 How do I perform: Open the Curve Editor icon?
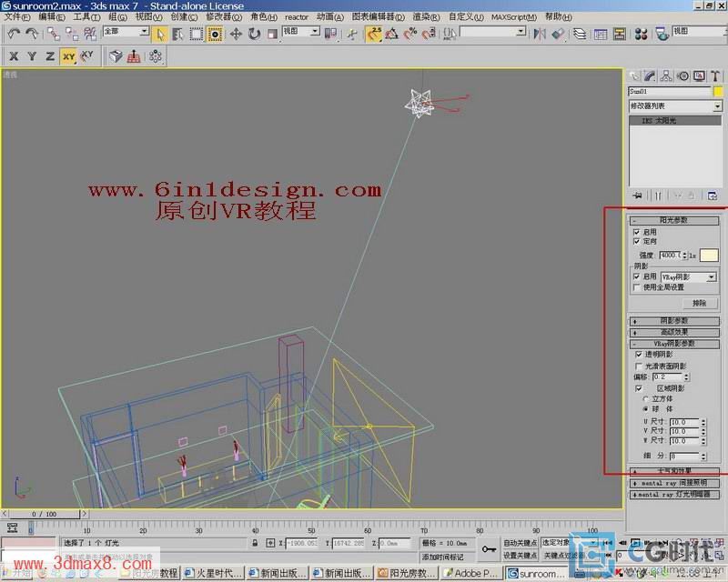601,34
